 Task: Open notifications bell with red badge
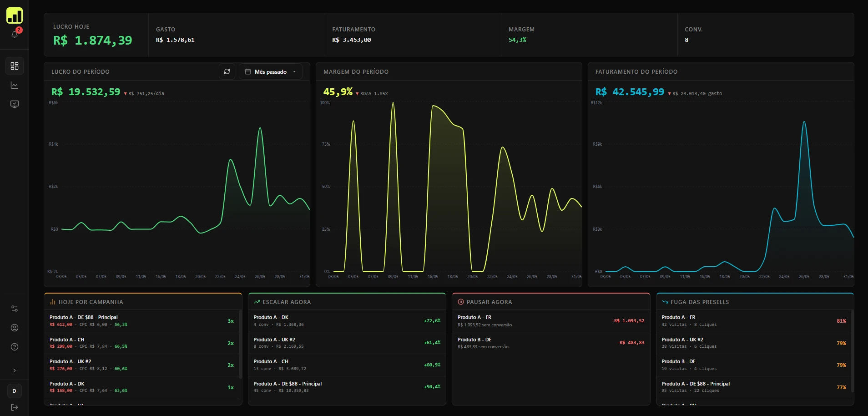tap(15, 34)
